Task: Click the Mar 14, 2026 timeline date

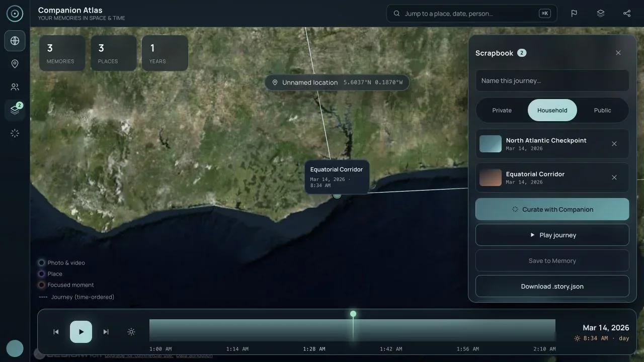Action: pos(606,328)
